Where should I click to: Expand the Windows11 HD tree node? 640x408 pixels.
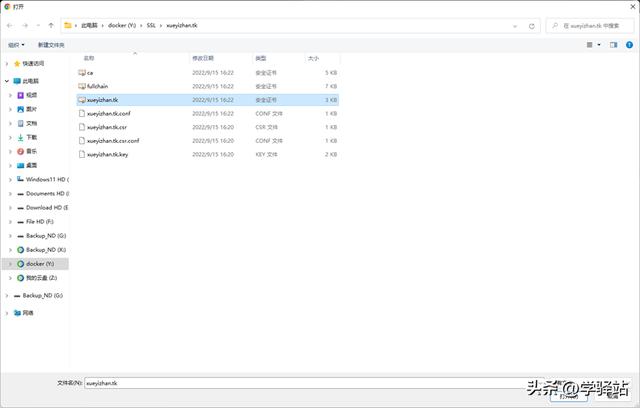tap(10, 180)
